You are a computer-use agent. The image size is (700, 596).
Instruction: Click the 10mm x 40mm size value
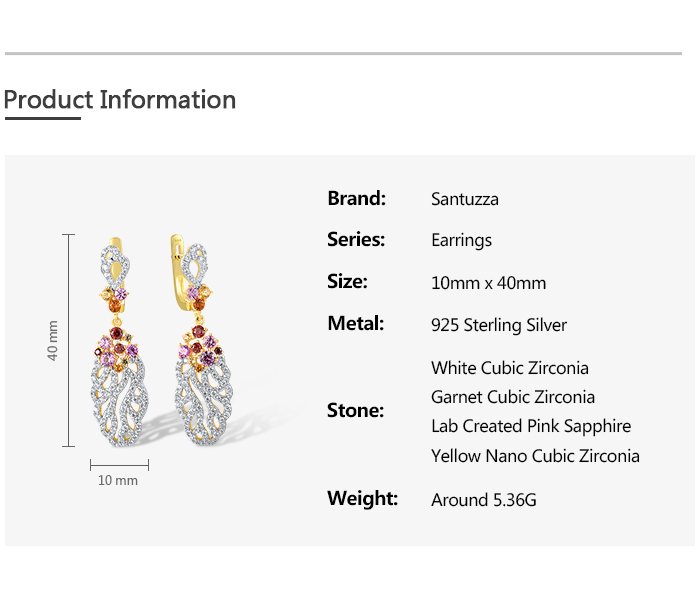[x=488, y=283]
